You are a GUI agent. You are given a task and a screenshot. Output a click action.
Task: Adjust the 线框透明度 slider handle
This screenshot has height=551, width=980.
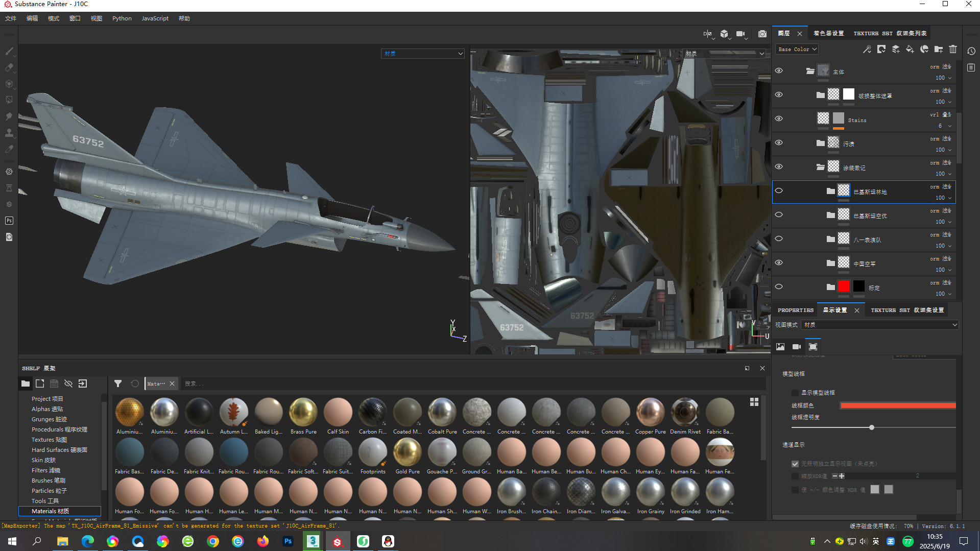click(872, 427)
